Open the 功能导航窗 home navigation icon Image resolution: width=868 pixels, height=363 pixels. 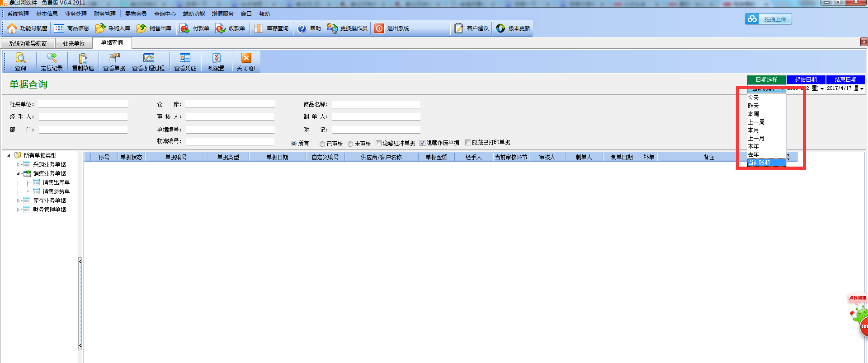click(x=12, y=28)
